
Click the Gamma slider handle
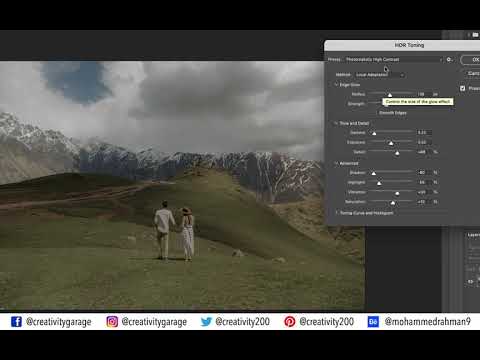pyautogui.click(x=374, y=134)
